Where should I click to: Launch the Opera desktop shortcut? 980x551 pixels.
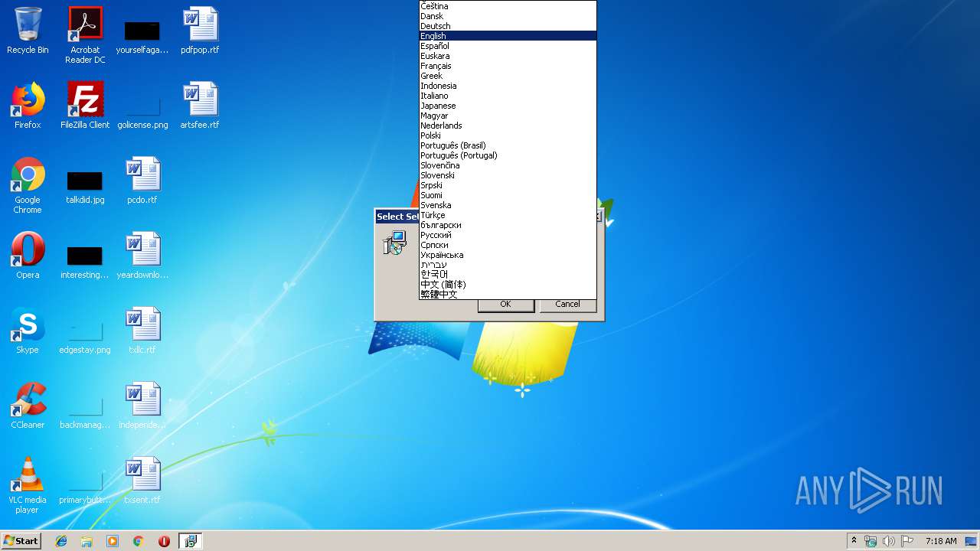click(x=28, y=256)
